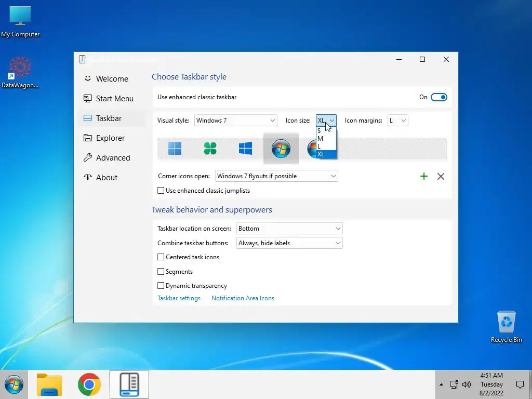The height and width of the screenshot is (399, 532).
Task: Click the red X remove icon
Action: pyautogui.click(x=441, y=176)
